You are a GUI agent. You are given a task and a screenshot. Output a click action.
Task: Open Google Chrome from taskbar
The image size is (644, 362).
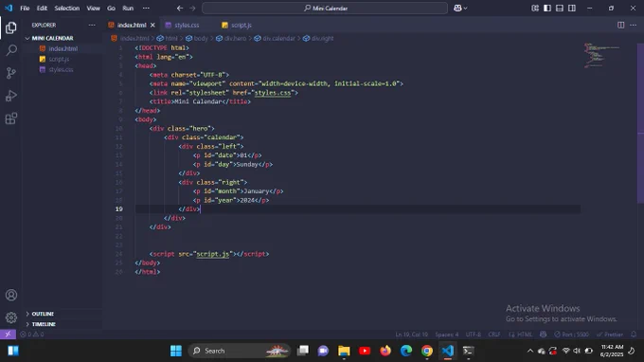pyautogui.click(x=427, y=351)
